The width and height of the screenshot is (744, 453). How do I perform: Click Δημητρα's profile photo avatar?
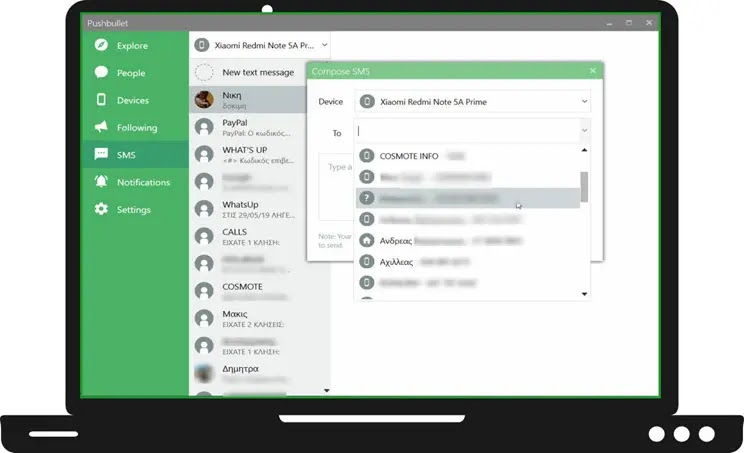click(x=205, y=373)
